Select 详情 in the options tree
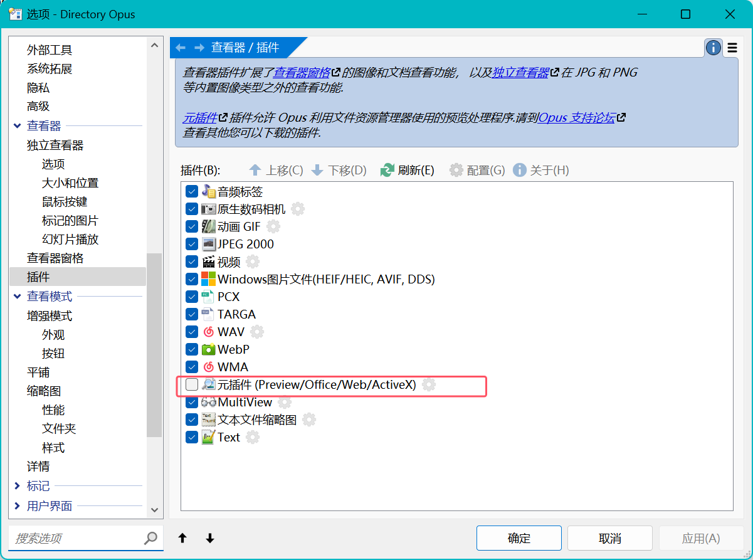Viewport: 753px width, 560px height. tap(38, 467)
